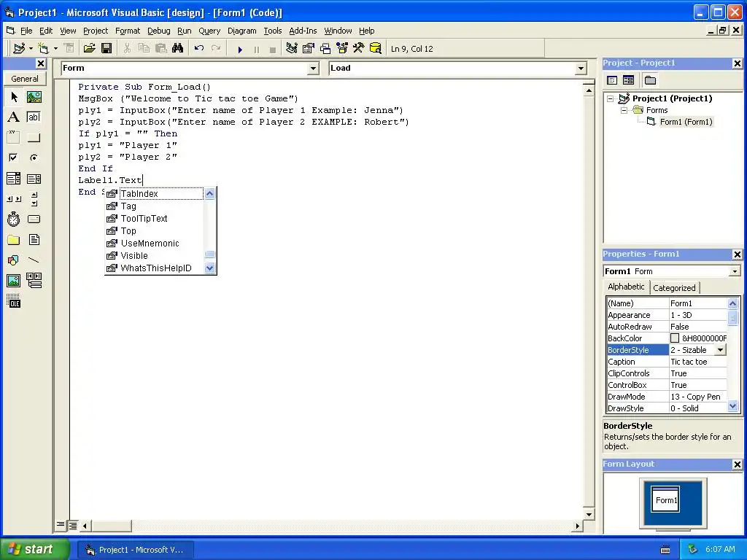Select the DriveListBox control tool
This screenshot has height=560, width=747.
click(34, 219)
